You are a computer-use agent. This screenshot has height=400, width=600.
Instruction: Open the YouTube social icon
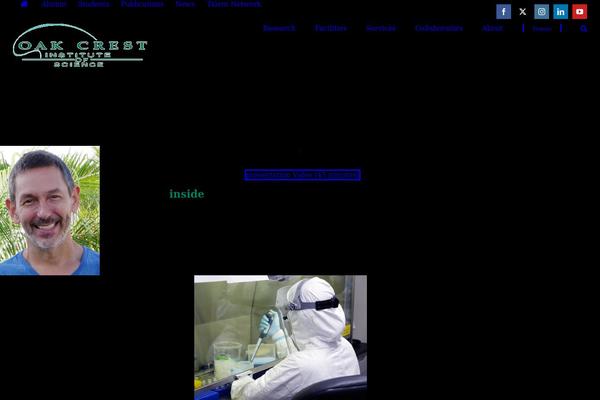[x=579, y=11]
